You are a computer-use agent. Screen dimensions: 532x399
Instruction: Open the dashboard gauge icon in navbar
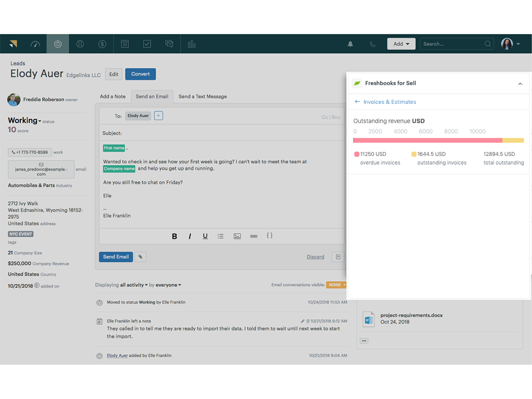pyautogui.click(x=35, y=44)
